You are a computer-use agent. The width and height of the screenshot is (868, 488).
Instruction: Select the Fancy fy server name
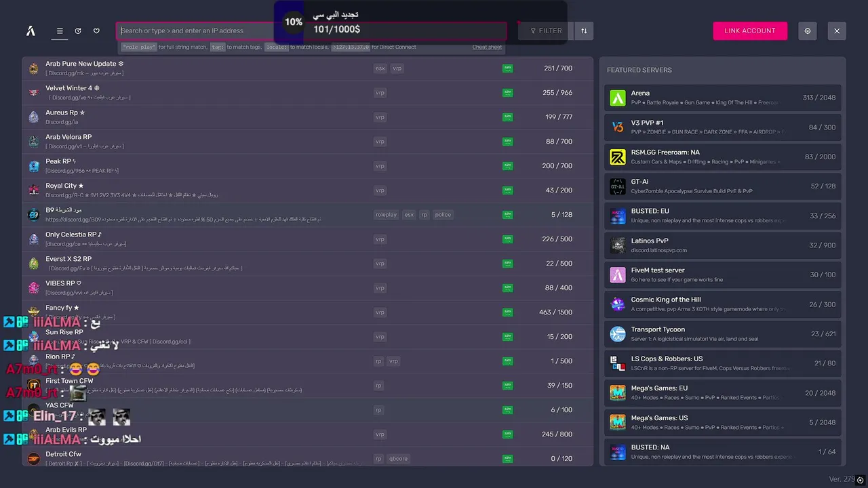62,308
